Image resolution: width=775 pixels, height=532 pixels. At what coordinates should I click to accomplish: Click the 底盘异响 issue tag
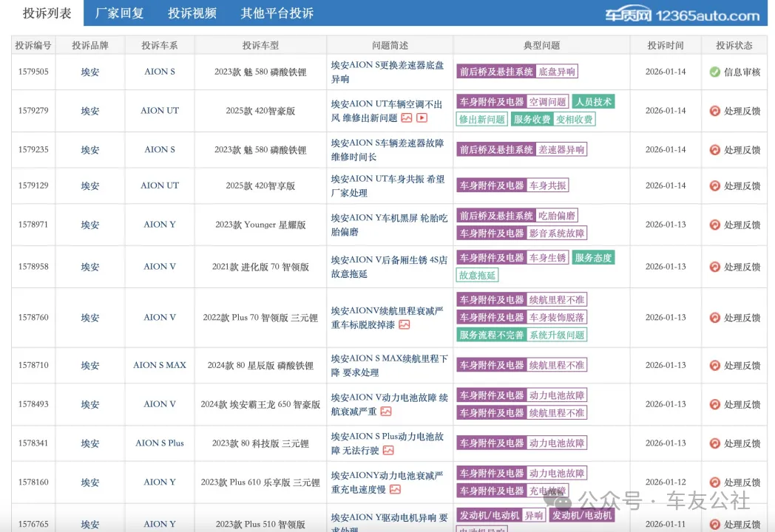[x=557, y=72]
